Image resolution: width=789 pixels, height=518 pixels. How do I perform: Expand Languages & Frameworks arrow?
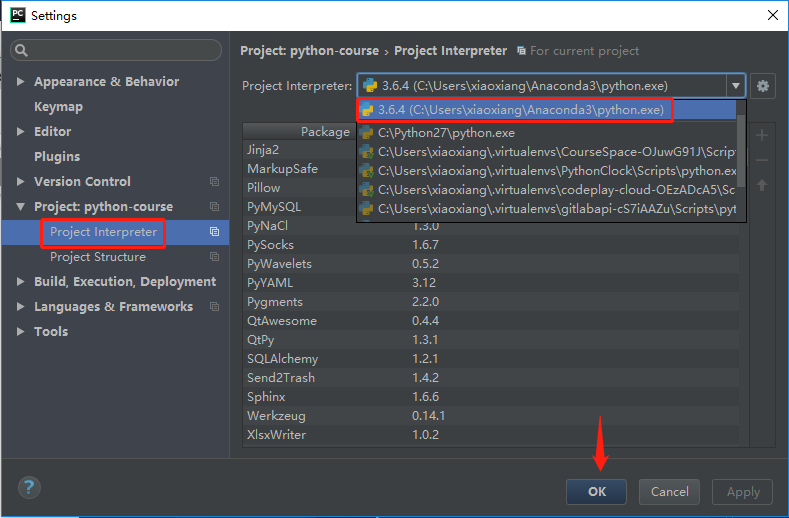point(21,307)
